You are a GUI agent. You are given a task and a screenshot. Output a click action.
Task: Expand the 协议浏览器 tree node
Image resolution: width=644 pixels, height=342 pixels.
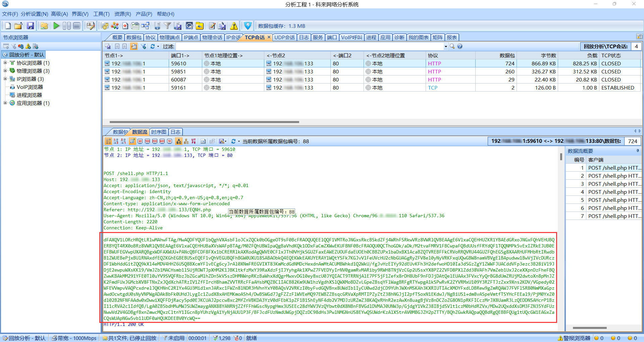[5, 63]
